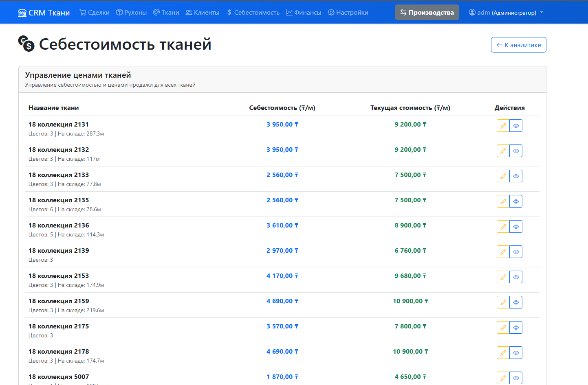Click the Производства switch button
The width and height of the screenshot is (588, 385).
click(x=427, y=12)
